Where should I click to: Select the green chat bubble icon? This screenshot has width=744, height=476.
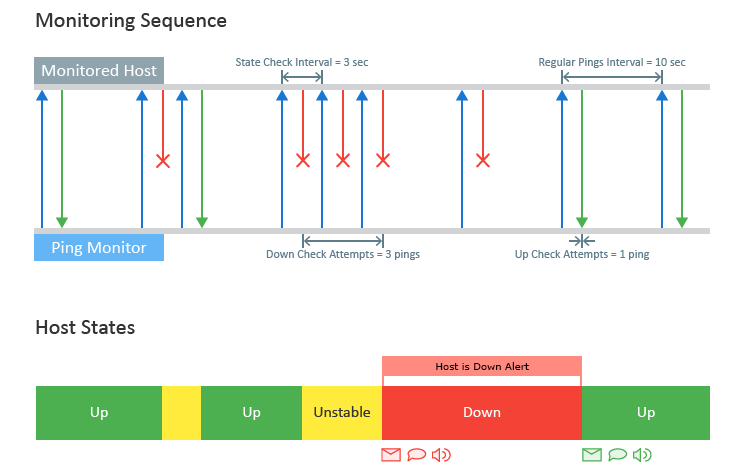(x=617, y=455)
